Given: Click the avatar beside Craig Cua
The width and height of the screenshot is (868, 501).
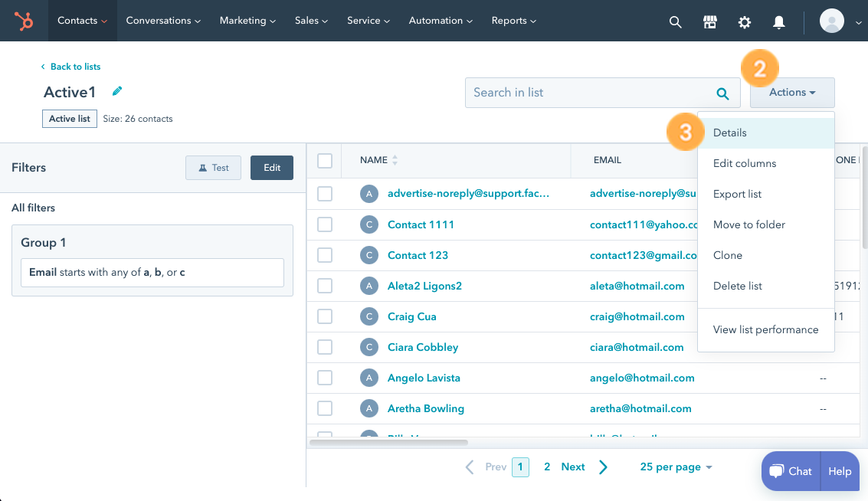Looking at the screenshot, I should [369, 316].
